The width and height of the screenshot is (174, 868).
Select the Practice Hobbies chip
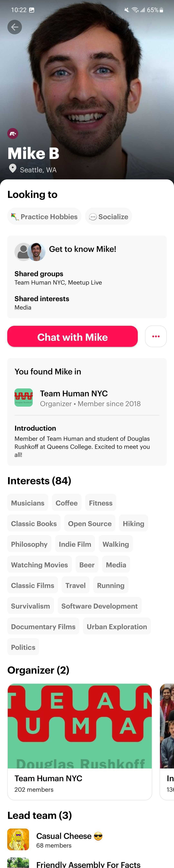point(44,216)
